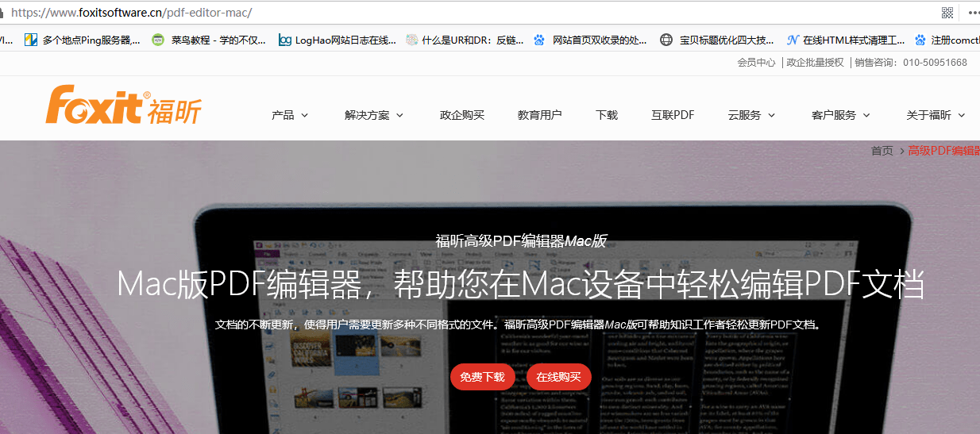
Task: Click the Mac版PDF编辑器 headline text
Action: click(x=521, y=285)
